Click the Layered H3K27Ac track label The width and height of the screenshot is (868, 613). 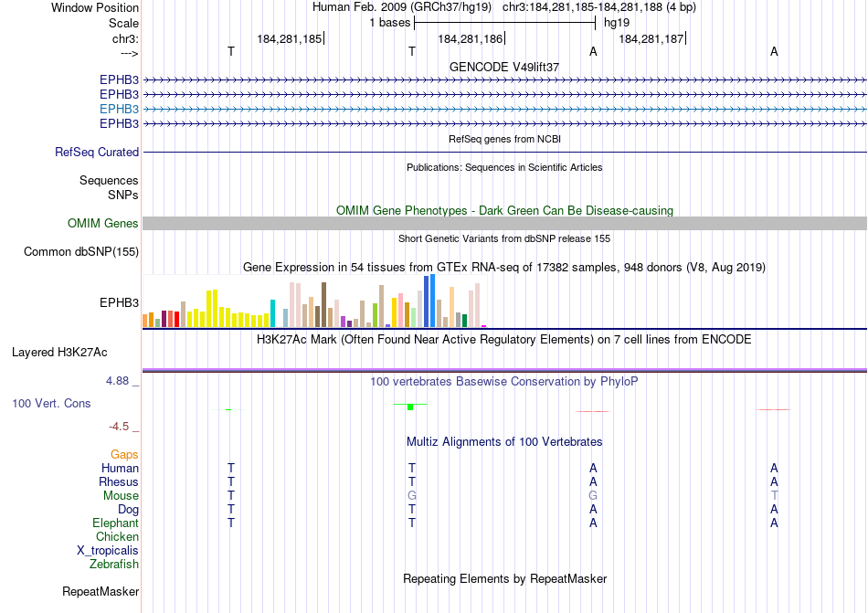(59, 353)
